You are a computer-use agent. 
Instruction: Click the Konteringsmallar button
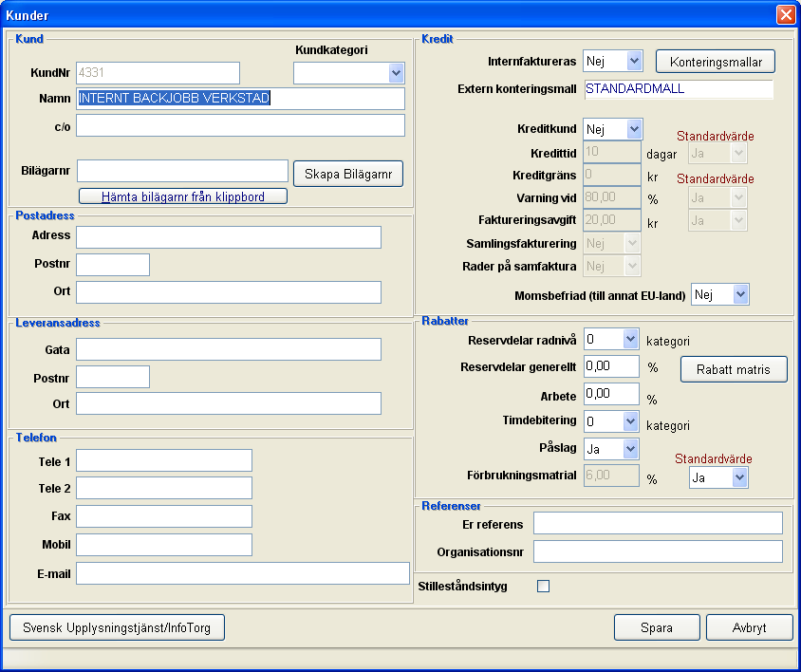coord(716,62)
